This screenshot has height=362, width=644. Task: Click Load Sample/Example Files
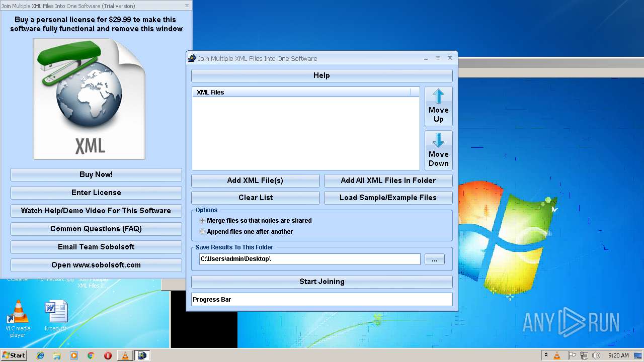point(388,198)
